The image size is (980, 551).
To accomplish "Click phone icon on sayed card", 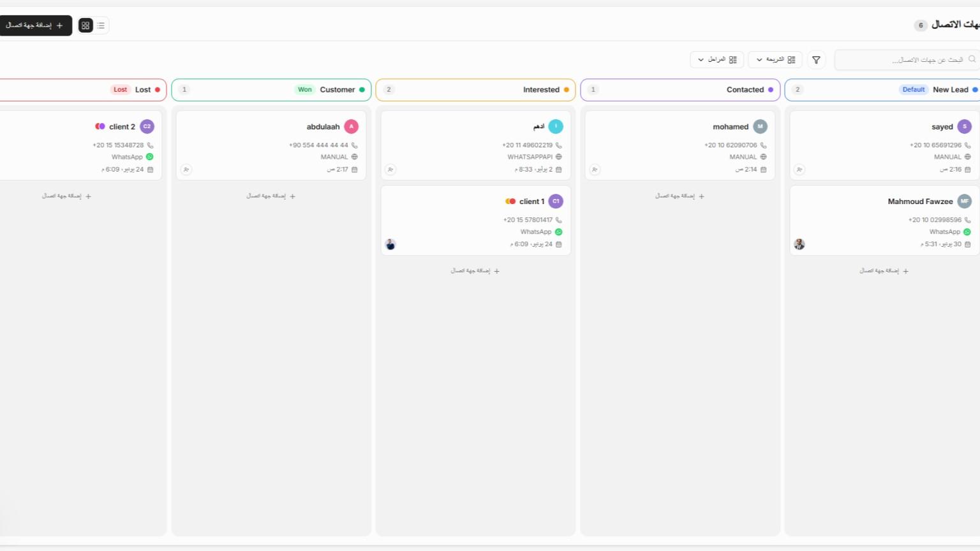I will point(967,145).
